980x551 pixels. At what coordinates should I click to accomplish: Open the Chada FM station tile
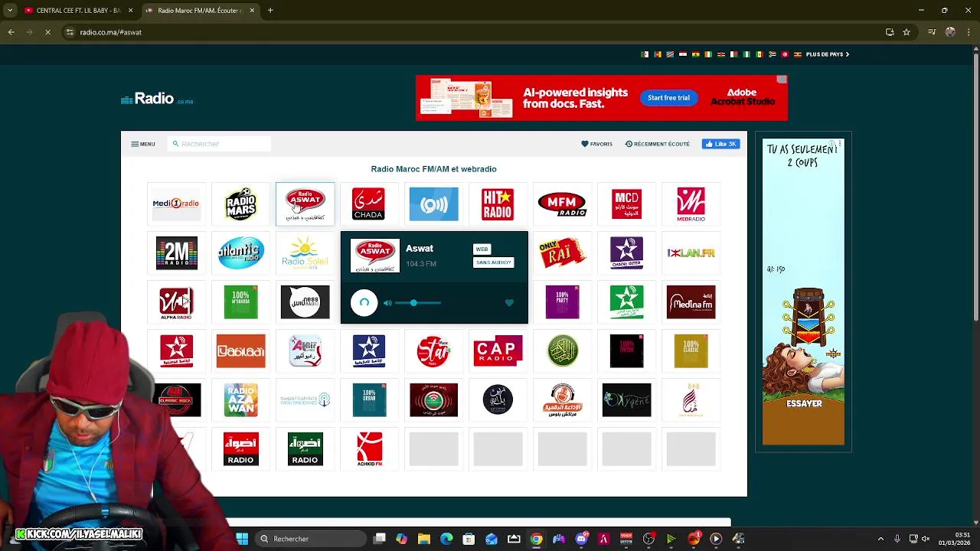click(368, 204)
